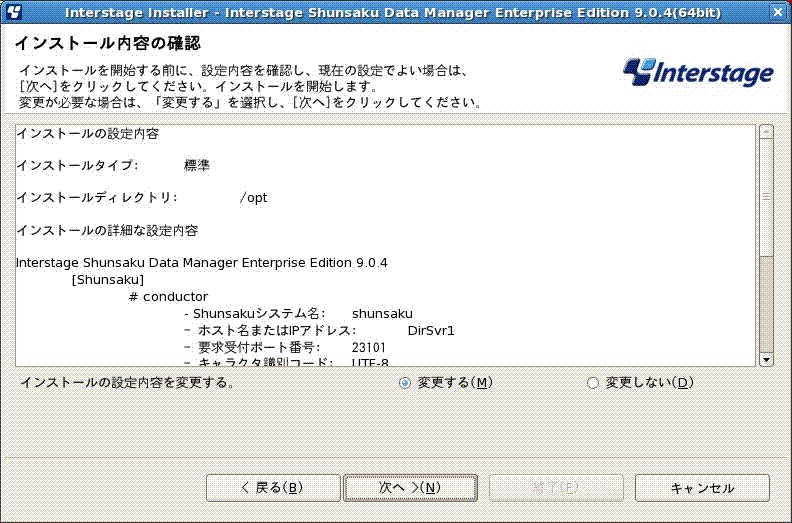792x523 pixels.
Task: Click the disabled 終了(E) button
Action: (556, 488)
